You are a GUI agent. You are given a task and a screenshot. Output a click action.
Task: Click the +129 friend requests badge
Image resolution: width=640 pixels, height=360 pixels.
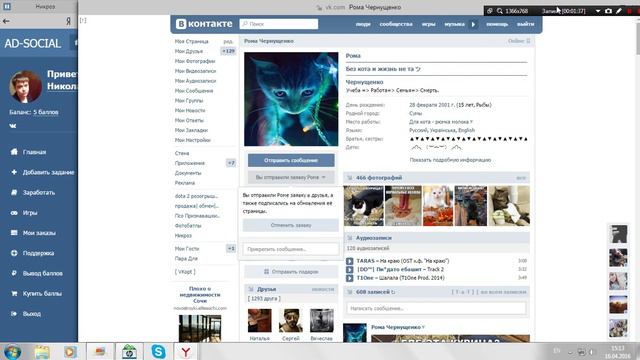pos(228,51)
